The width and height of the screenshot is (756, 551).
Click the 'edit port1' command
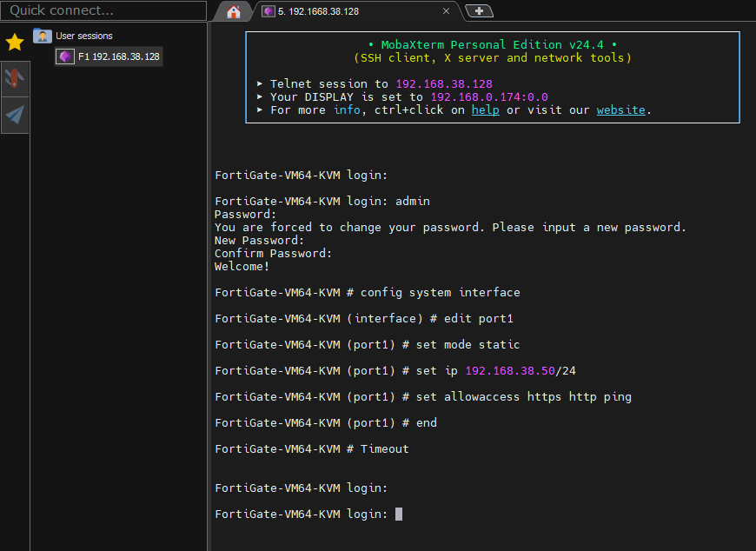tap(478, 319)
